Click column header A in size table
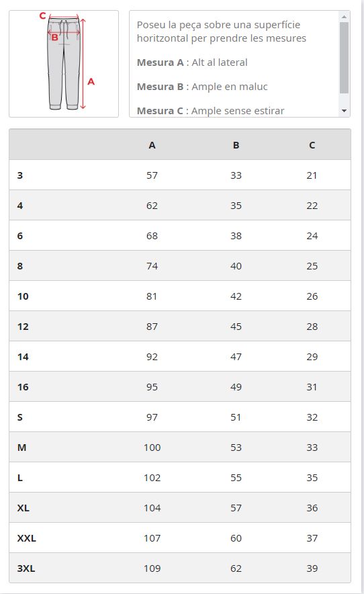Image resolution: width=364 pixels, height=594 pixels. [152, 145]
